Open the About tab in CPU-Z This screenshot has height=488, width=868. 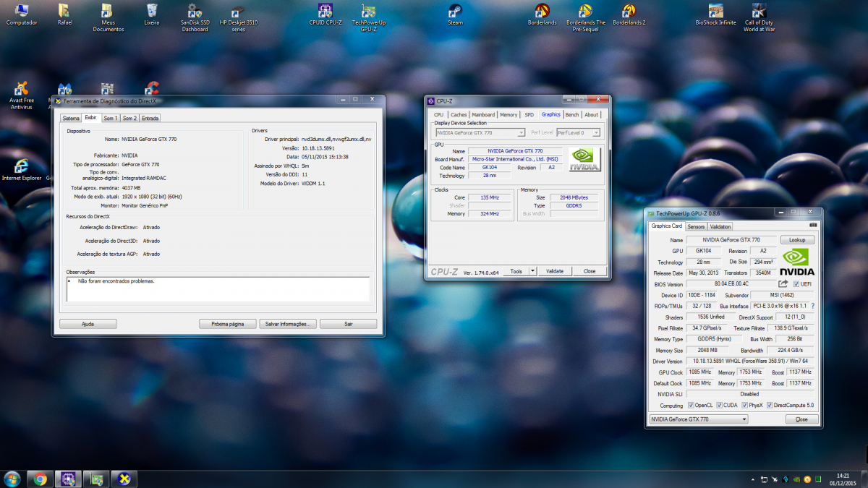tap(592, 114)
